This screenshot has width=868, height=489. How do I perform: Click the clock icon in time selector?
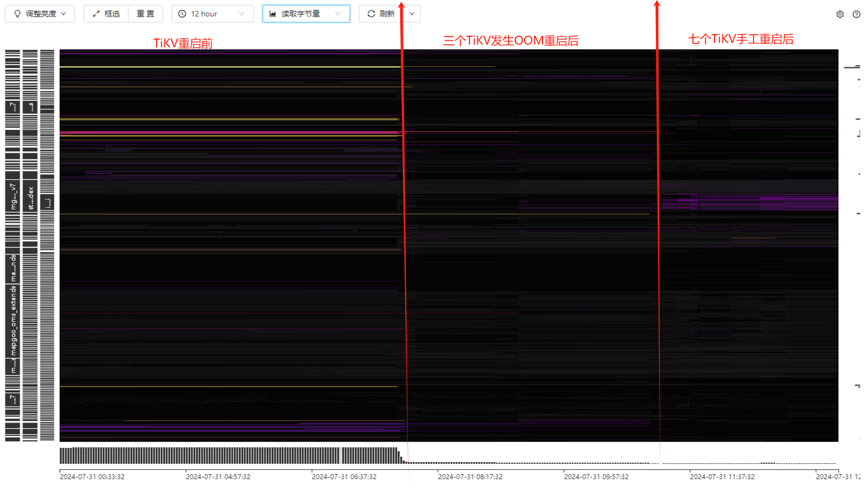click(x=182, y=14)
